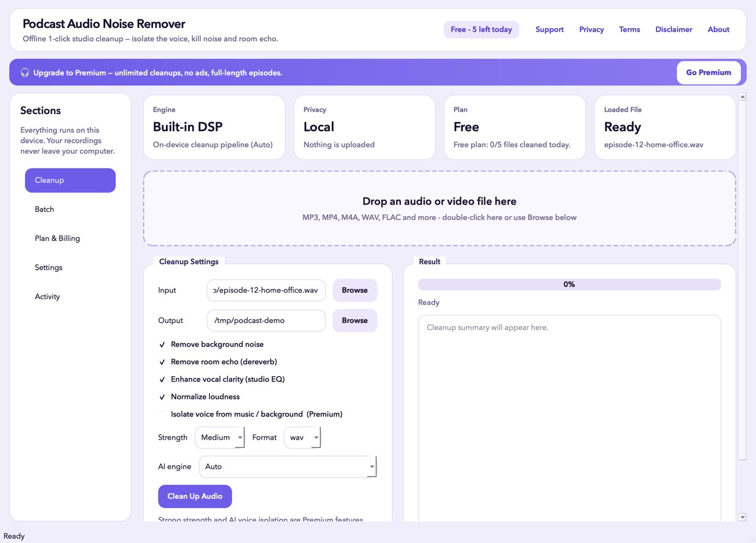The height and width of the screenshot is (543, 756).
Task: Click the headphones icon in the upgrade banner
Action: tap(25, 72)
